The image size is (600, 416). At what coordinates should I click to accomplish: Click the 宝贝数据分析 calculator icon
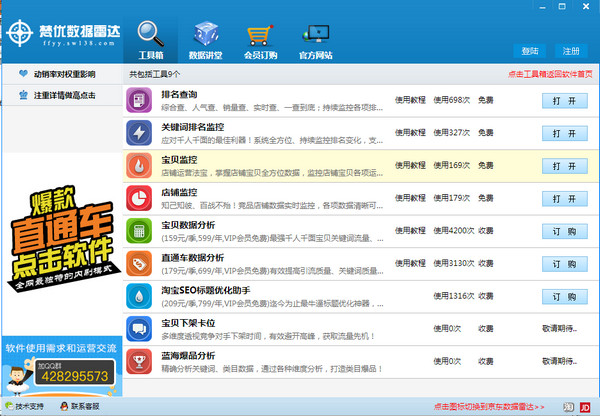pos(139,230)
